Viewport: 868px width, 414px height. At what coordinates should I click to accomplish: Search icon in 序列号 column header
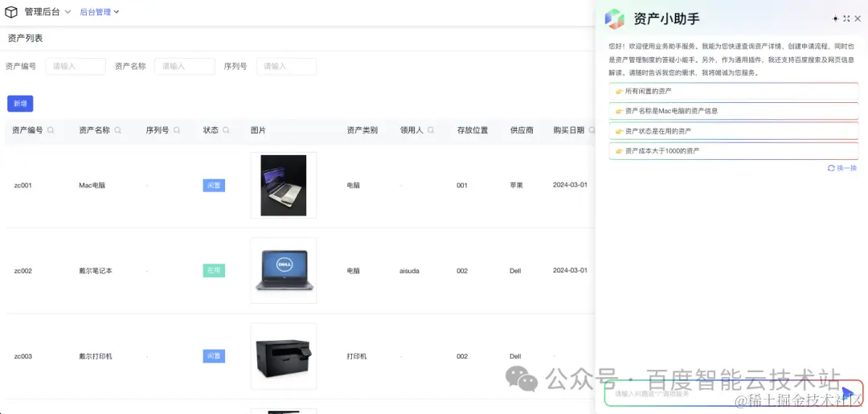[x=177, y=130]
